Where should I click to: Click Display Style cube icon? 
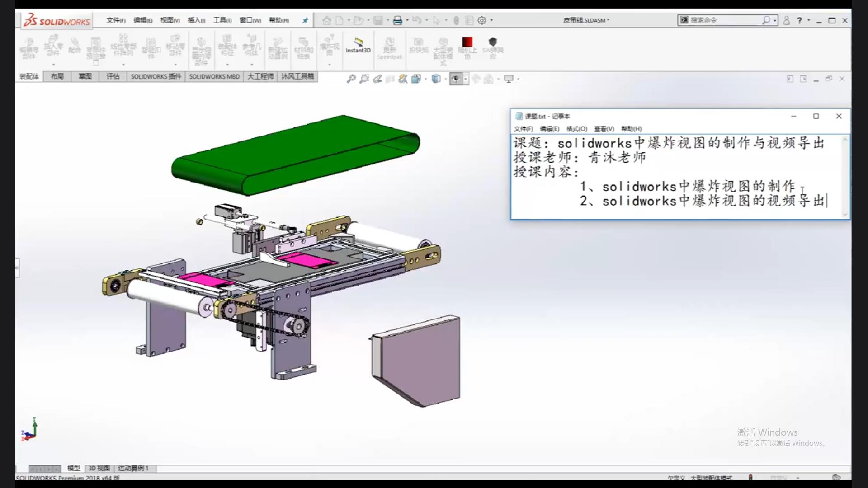(436, 79)
